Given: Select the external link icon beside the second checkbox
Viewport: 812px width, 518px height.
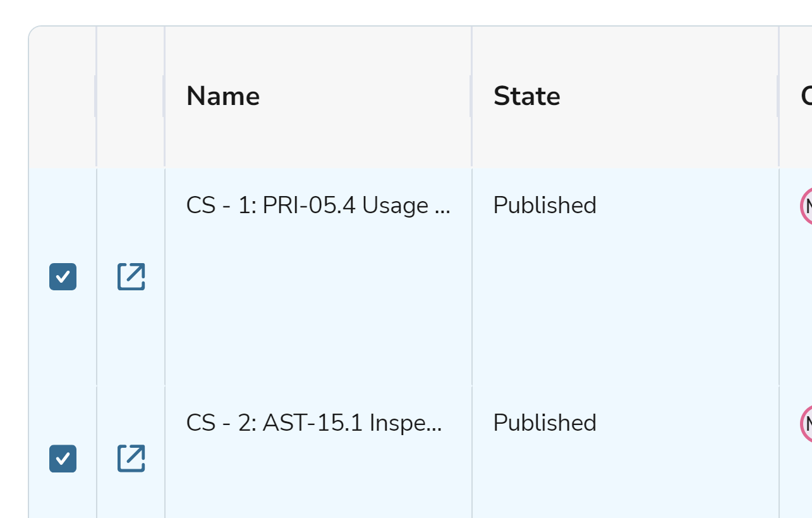Looking at the screenshot, I should click(131, 459).
